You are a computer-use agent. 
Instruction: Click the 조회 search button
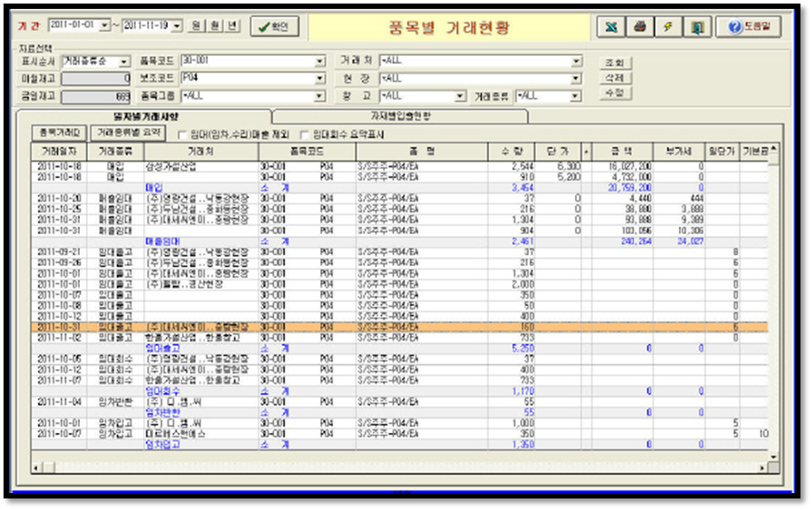[615, 63]
